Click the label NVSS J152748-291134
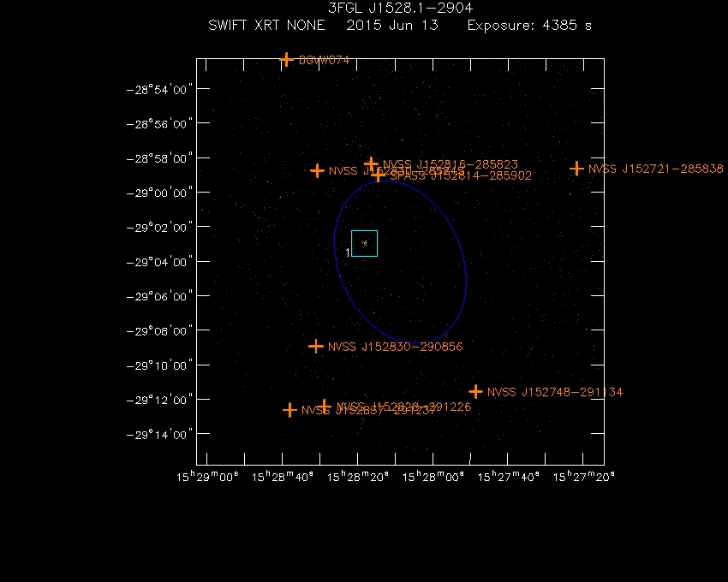Image resolution: width=728 pixels, height=582 pixels. [555, 392]
